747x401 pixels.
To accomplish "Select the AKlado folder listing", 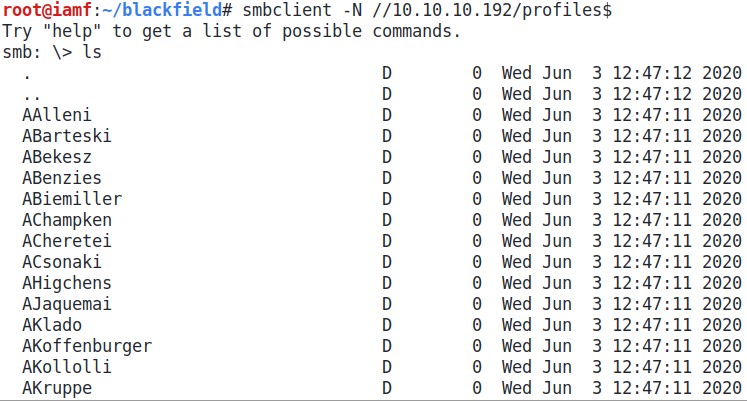I will [x=50, y=325].
